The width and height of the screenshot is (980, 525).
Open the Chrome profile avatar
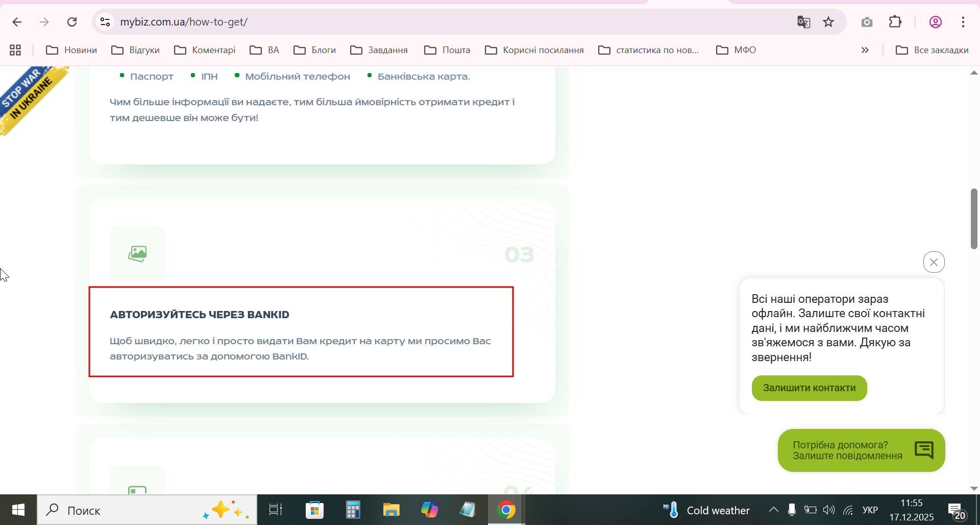pos(936,22)
